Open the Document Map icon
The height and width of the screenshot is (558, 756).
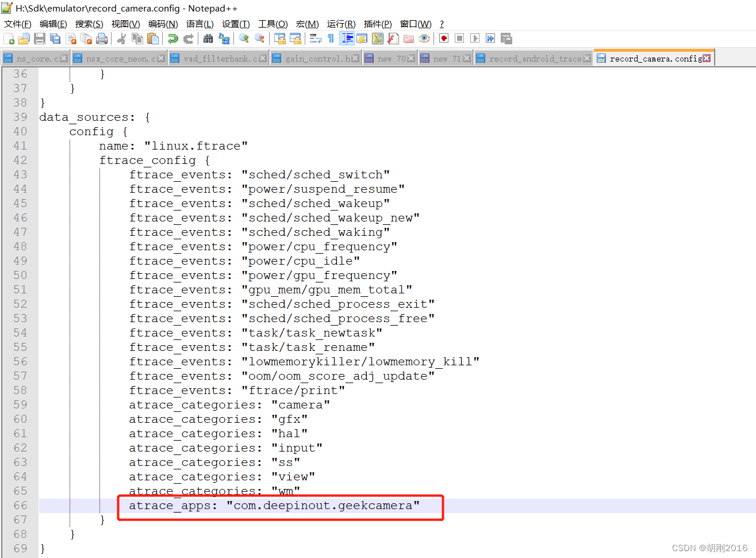click(x=378, y=39)
